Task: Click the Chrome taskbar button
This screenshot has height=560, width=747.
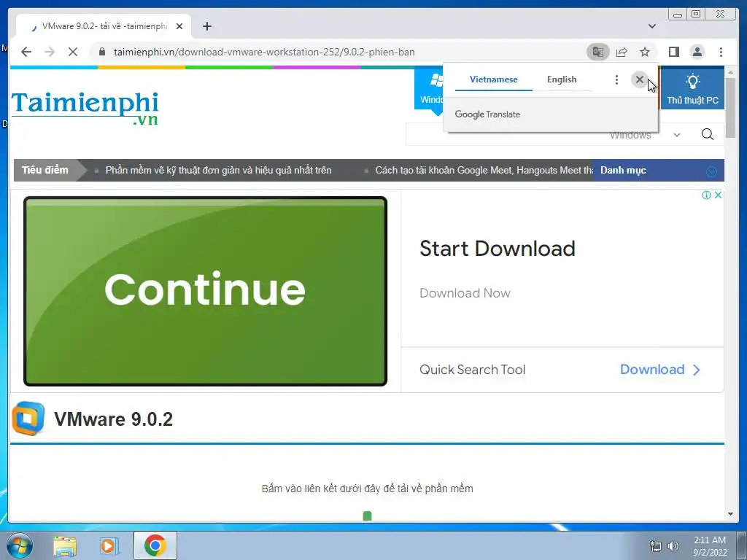Action: pos(155,545)
